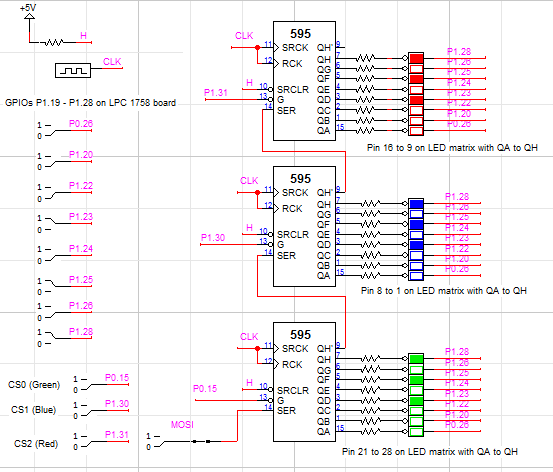Screen dimensions: 553x472
Task: Select the middle 595 shift register chip
Action: [x=304, y=226]
